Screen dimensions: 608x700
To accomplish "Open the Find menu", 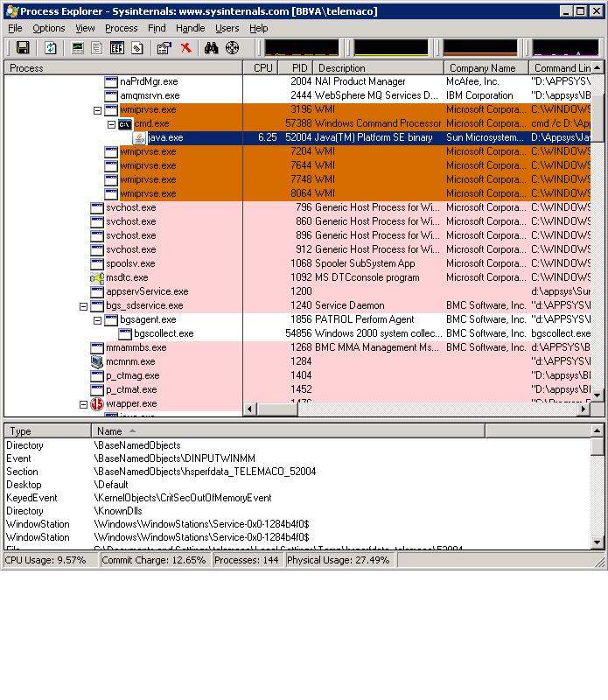I will click(x=157, y=28).
